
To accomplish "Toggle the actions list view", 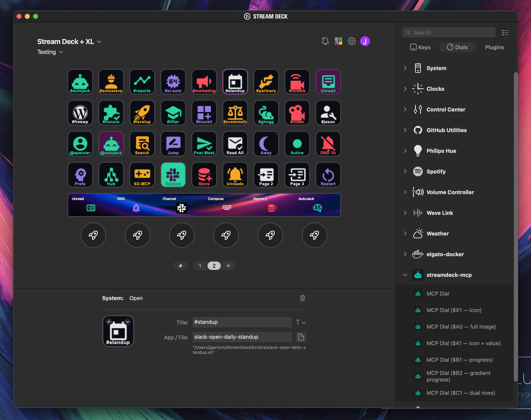I will click(505, 32).
